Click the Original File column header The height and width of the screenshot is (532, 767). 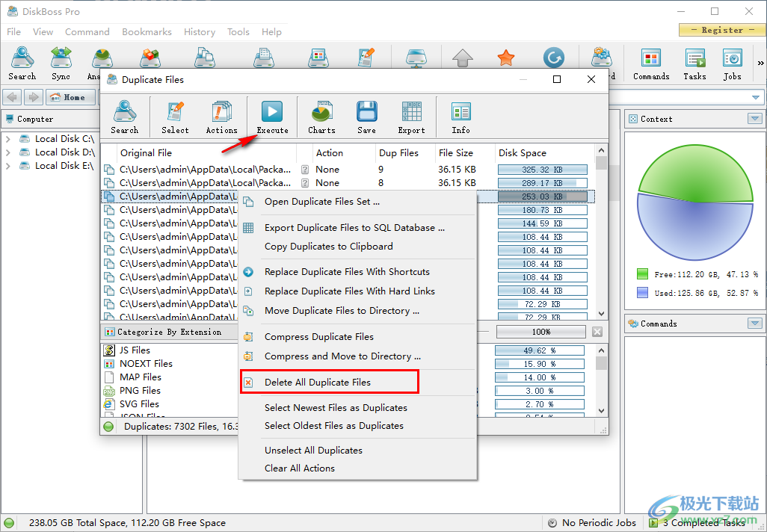point(206,152)
